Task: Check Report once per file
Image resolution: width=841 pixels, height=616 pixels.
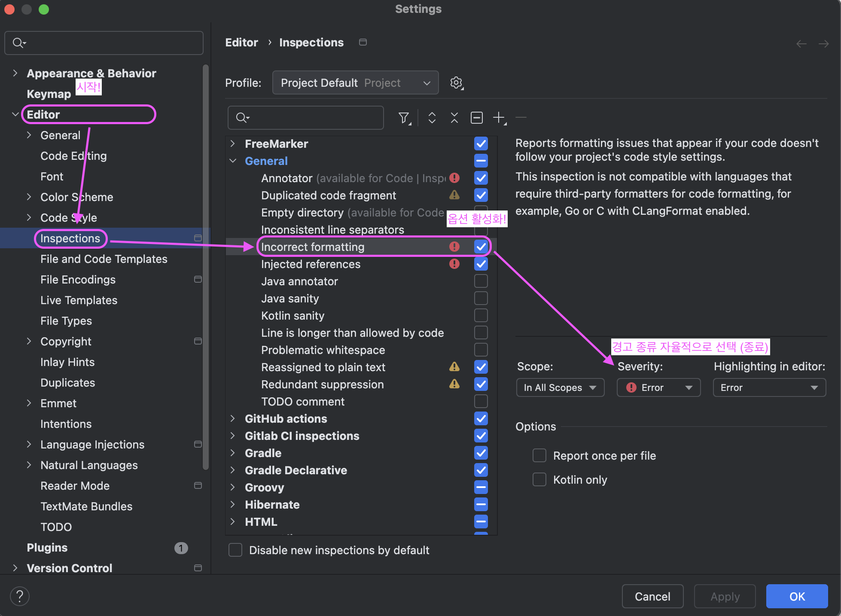Action: tap(539, 455)
